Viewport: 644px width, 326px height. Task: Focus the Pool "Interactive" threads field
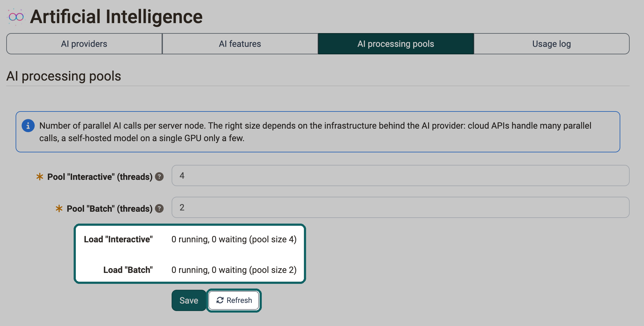(400, 175)
